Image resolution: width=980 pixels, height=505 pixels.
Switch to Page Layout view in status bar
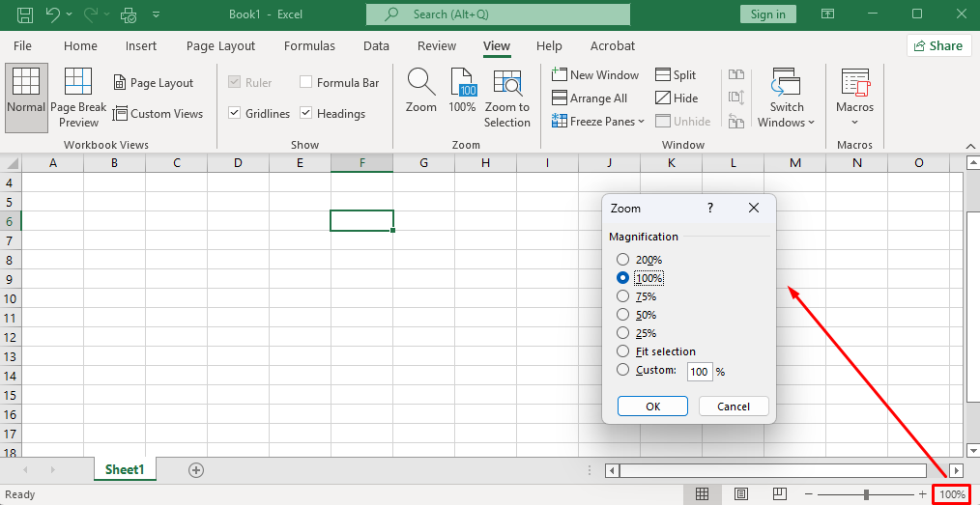[741, 494]
